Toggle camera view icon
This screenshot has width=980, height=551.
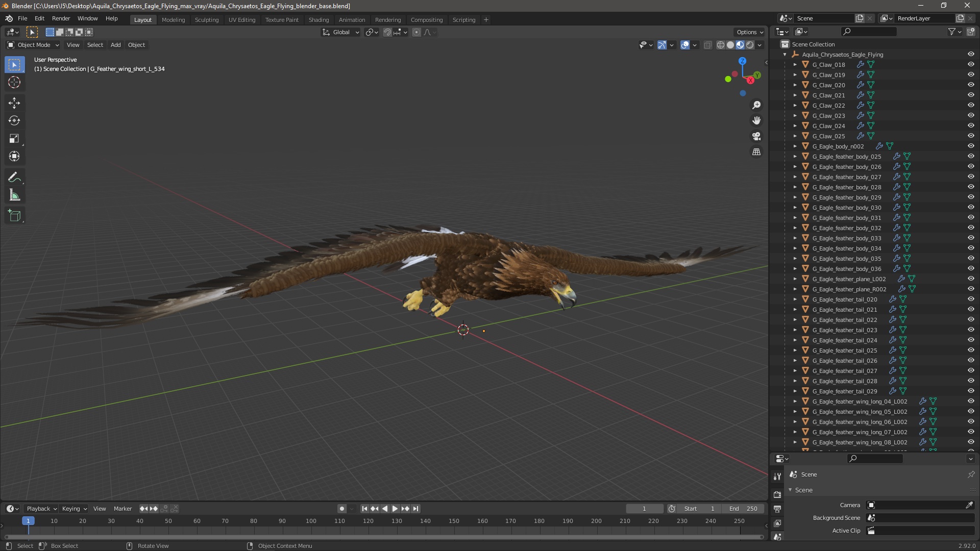click(756, 136)
